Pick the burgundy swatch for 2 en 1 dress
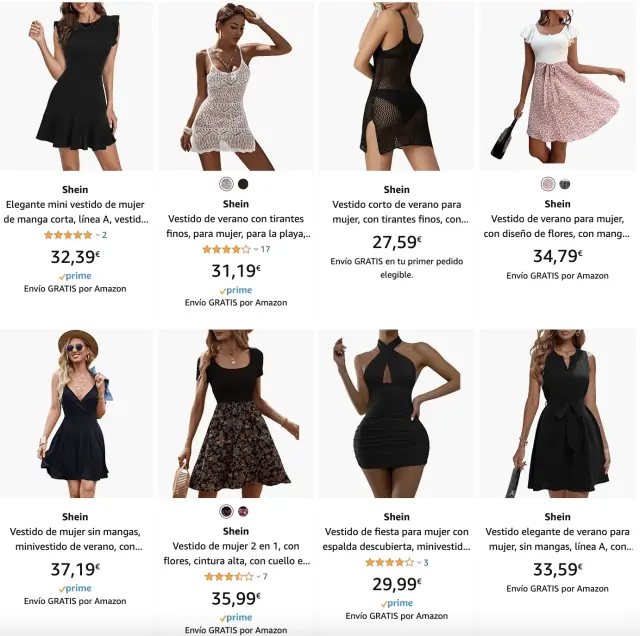640x636 pixels. (x=243, y=511)
